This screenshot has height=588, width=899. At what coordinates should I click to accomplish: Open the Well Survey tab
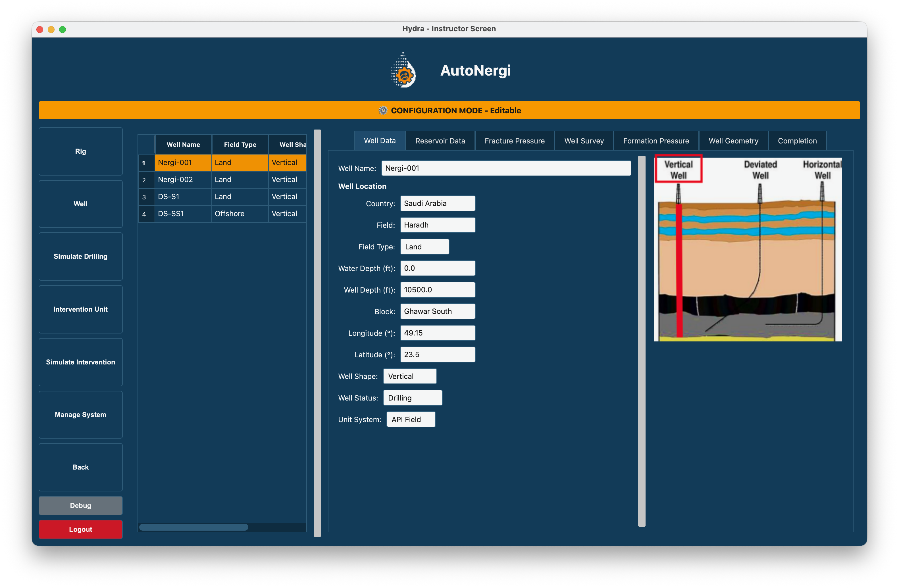[584, 141]
